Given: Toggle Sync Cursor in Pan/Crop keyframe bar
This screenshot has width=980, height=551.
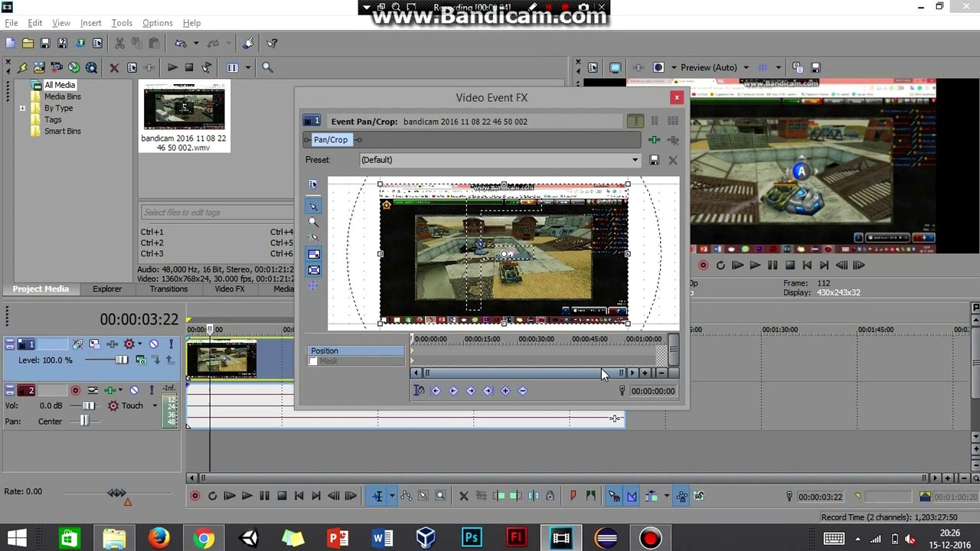Looking at the screenshot, I should point(418,391).
